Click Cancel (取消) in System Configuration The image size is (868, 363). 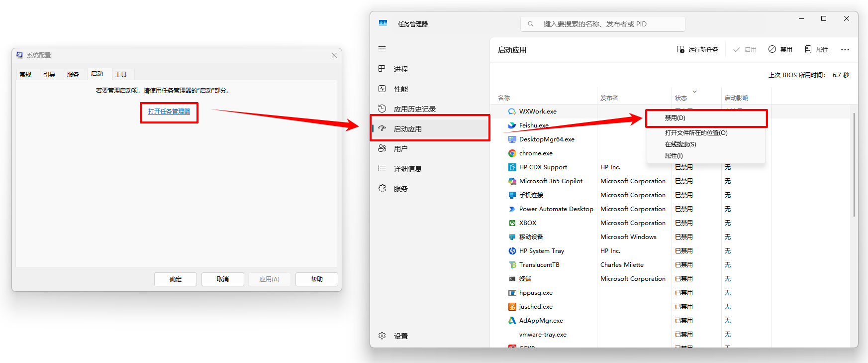click(223, 279)
